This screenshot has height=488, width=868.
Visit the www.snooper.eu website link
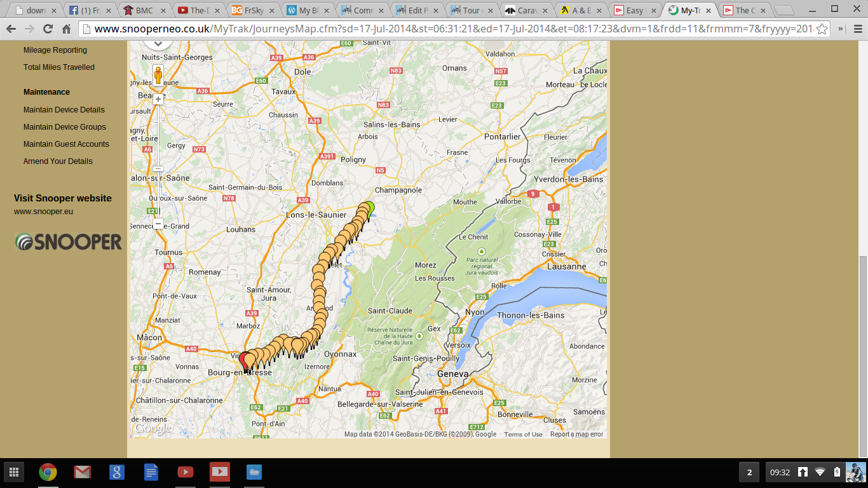(x=44, y=212)
